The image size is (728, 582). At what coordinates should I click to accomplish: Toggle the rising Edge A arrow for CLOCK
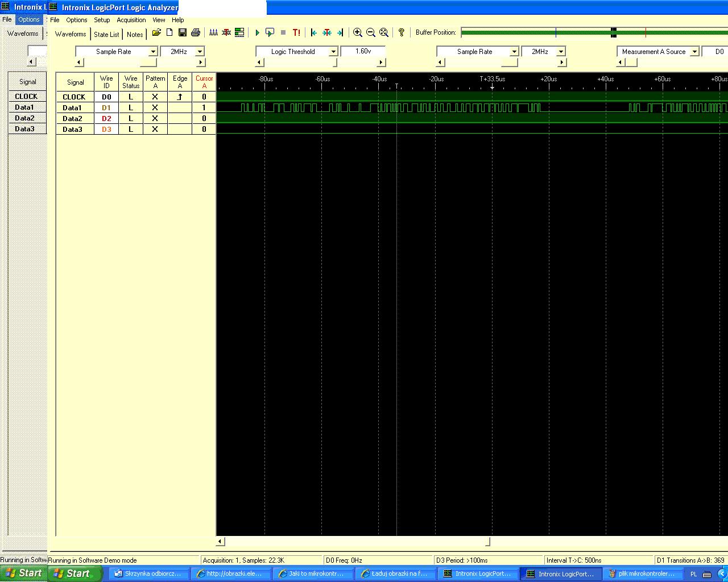pyautogui.click(x=180, y=97)
